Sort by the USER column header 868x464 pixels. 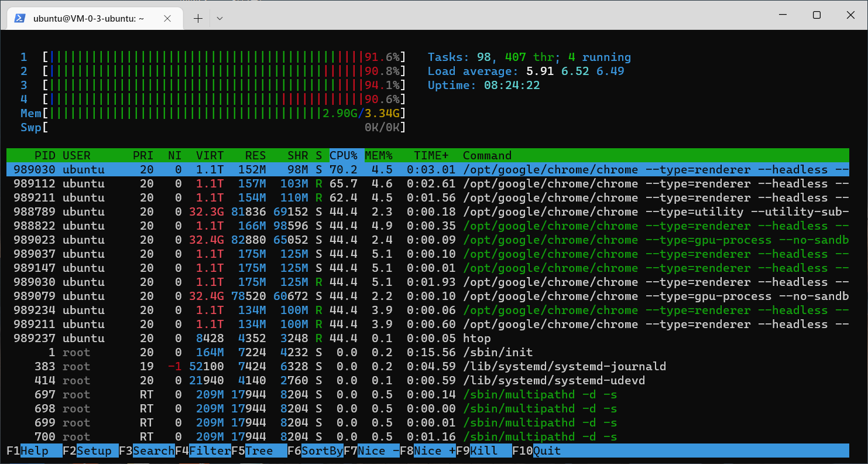click(x=77, y=155)
